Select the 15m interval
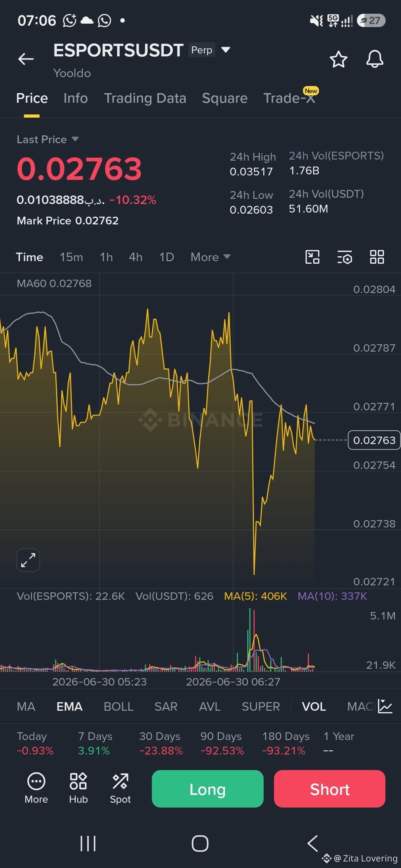Viewport: 401px width, 868px height. [x=72, y=257]
